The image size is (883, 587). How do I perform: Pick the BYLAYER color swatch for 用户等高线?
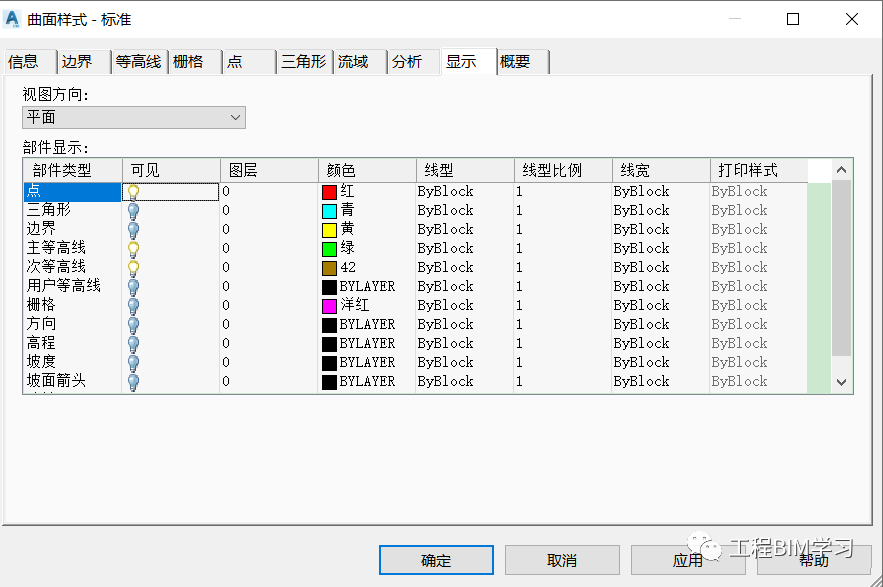click(x=329, y=287)
